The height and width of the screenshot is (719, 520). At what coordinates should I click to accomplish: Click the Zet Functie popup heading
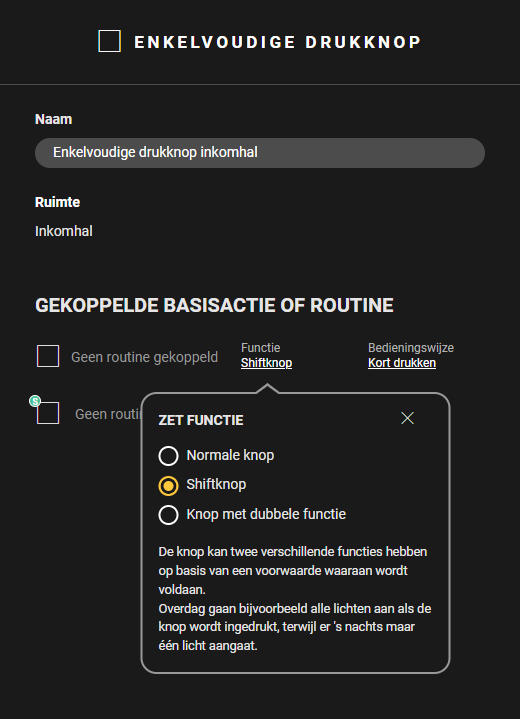pyautogui.click(x=201, y=420)
